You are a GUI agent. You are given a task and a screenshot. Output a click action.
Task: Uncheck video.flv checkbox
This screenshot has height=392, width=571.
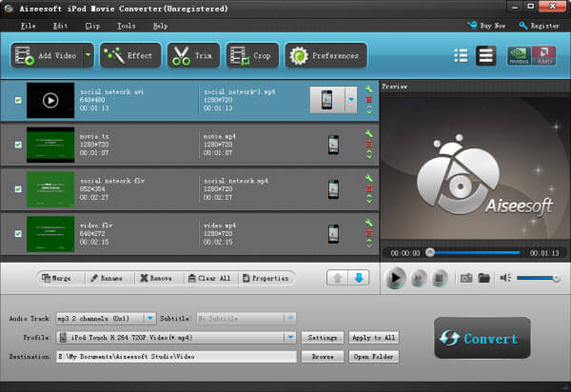18,234
